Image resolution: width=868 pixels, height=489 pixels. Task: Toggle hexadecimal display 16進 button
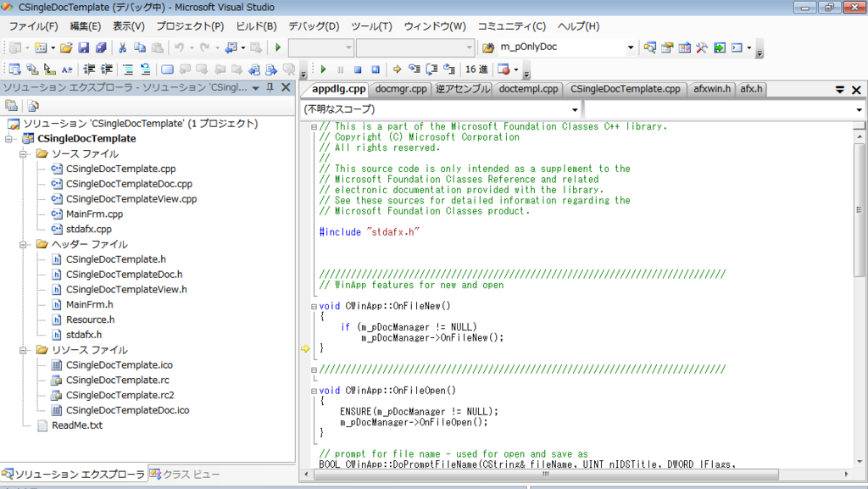pyautogui.click(x=476, y=69)
